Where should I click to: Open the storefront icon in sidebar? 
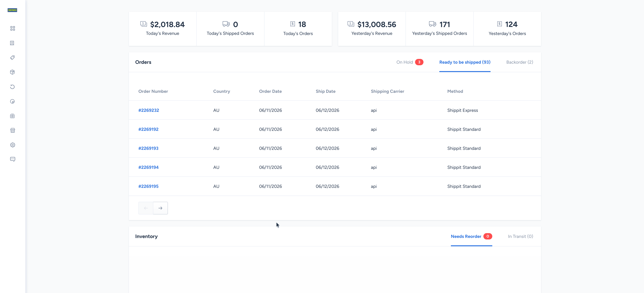click(x=13, y=130)
